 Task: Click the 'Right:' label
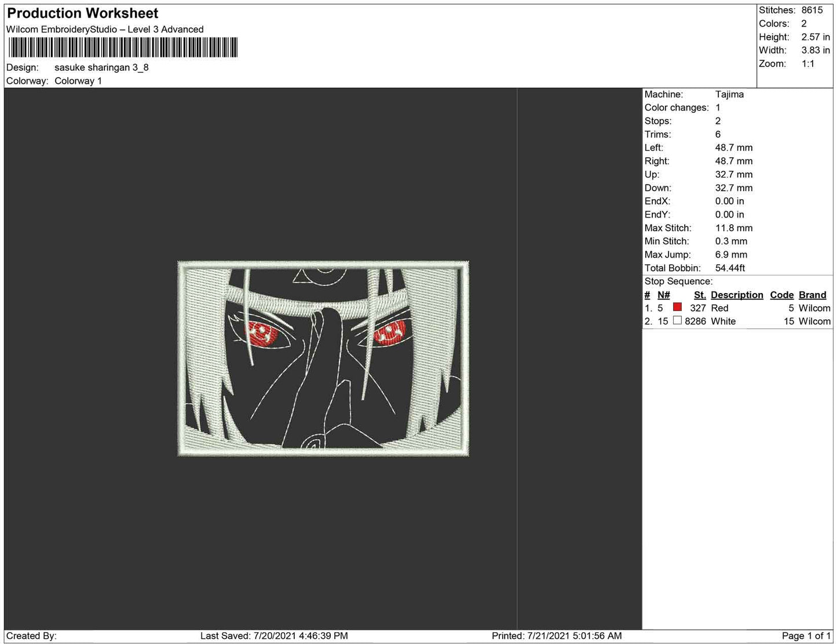point(657,161)
